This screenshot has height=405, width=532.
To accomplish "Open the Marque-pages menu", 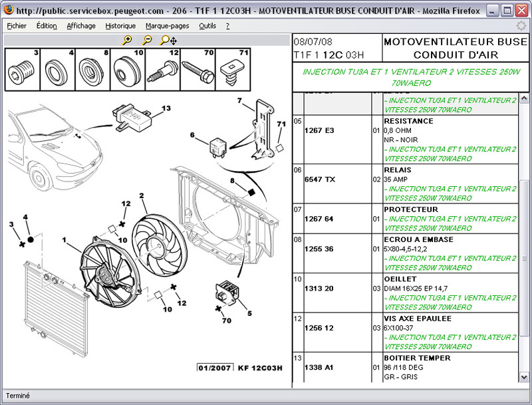I will (168, 26).
